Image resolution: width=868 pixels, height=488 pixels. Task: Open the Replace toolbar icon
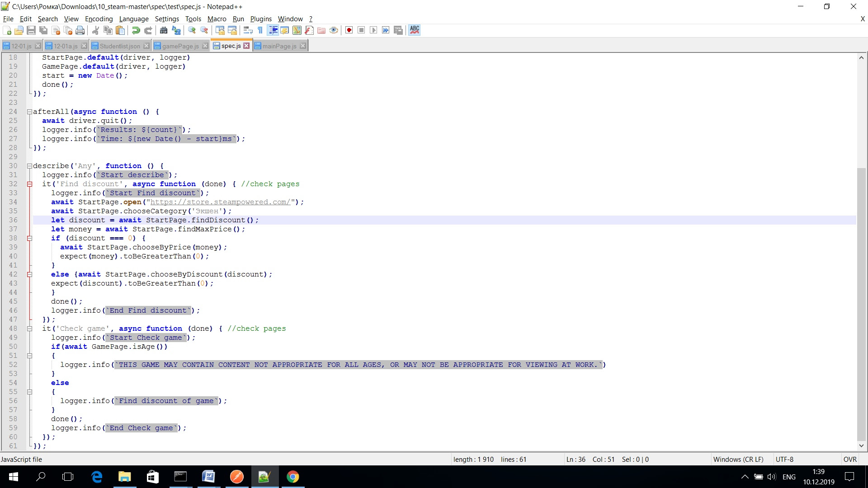[x=176, y=30]
